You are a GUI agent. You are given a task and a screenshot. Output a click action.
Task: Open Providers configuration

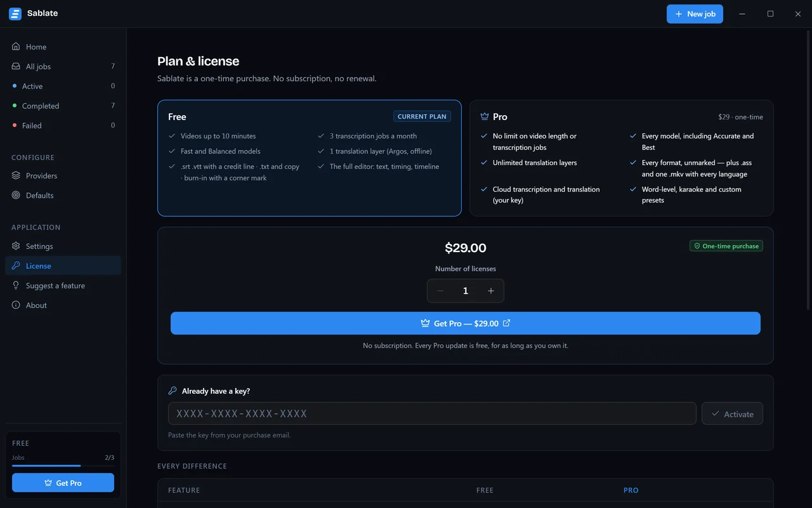coord(63,176)
